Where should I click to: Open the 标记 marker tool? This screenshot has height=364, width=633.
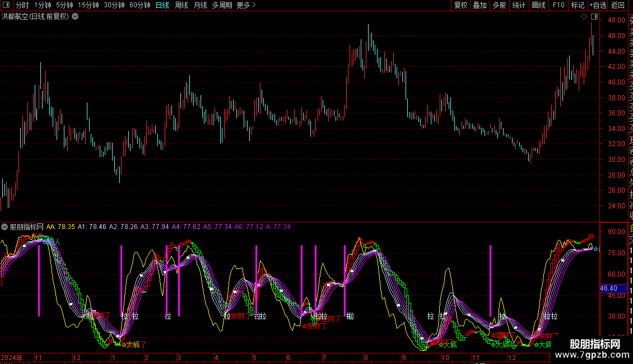click(x=578, y=5)
